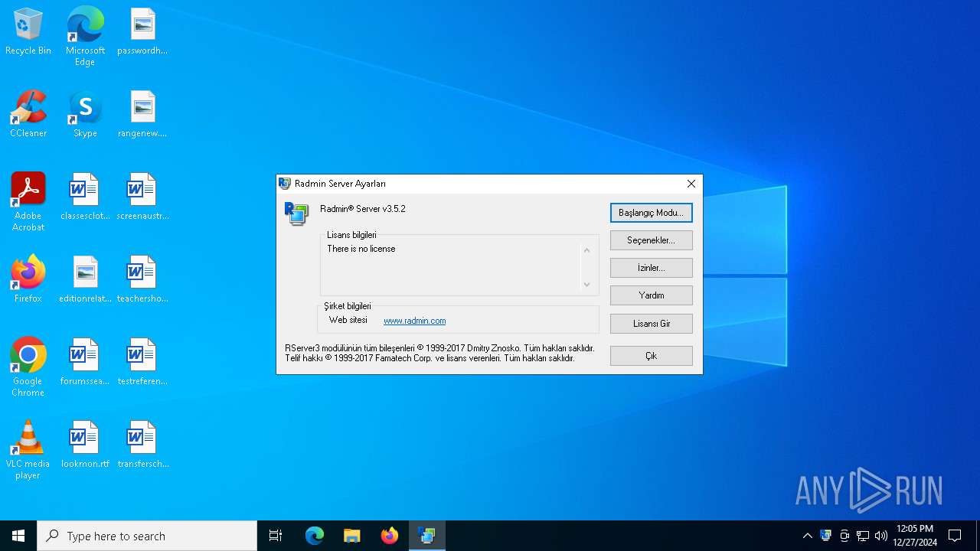Select the classesclot... Word document icon
This screenshot has width=980, height=551.
(85, 197)
